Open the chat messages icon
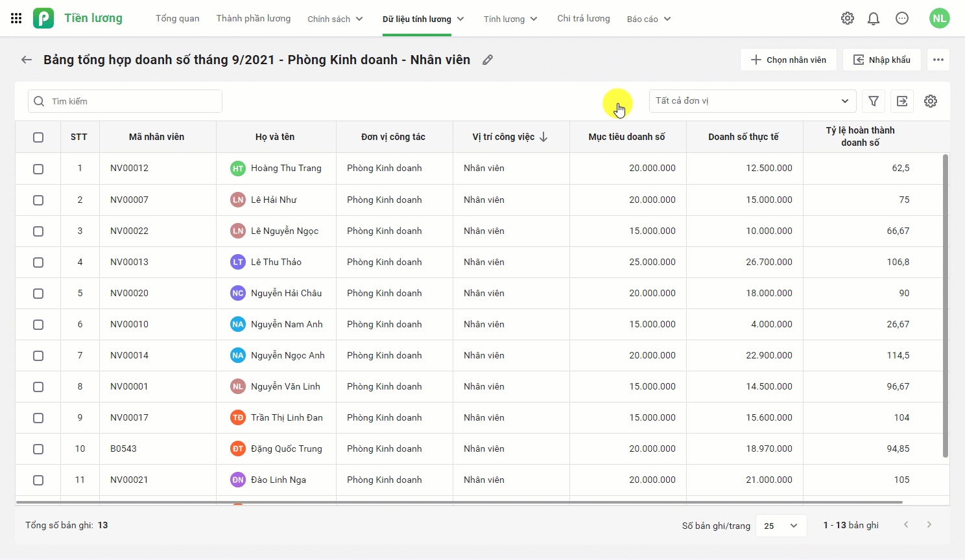This screenshot has width=965, height=560. (x=902, y=18)
